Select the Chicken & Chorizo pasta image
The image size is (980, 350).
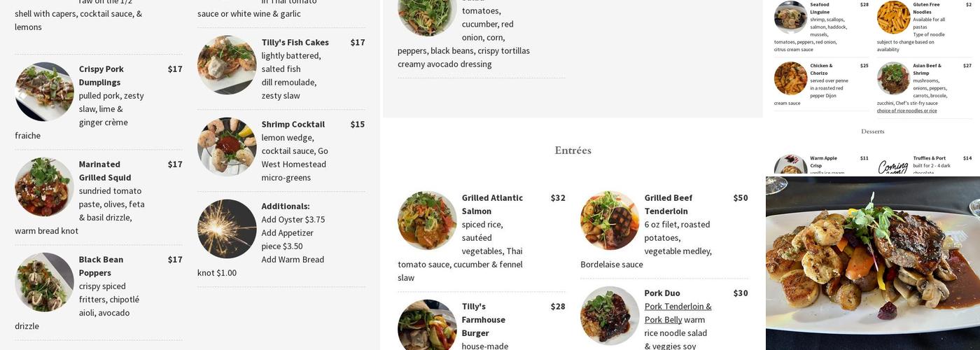point(790,78)
